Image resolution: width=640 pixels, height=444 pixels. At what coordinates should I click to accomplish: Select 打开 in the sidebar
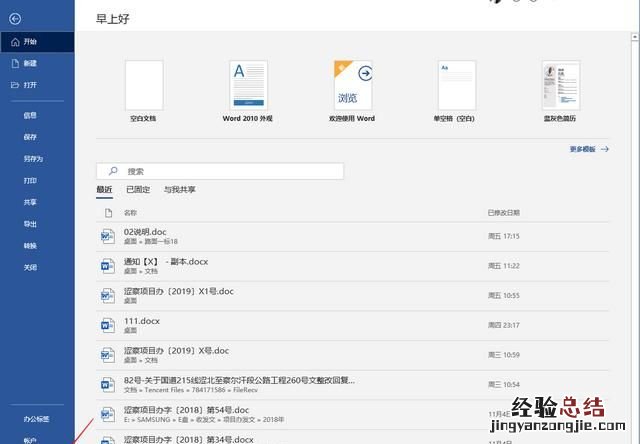30,85
